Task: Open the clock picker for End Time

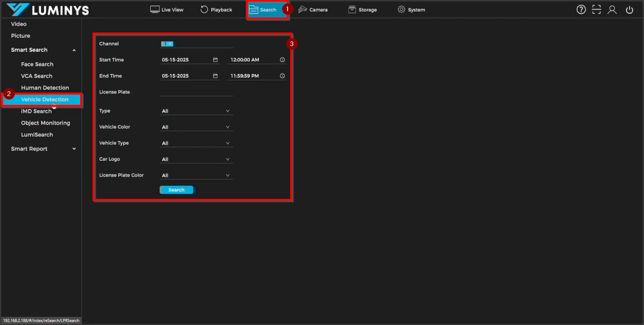Action: [282, 76]
